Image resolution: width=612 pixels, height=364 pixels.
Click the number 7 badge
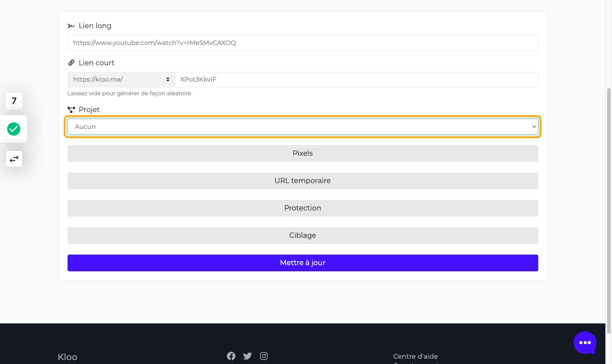14,101
